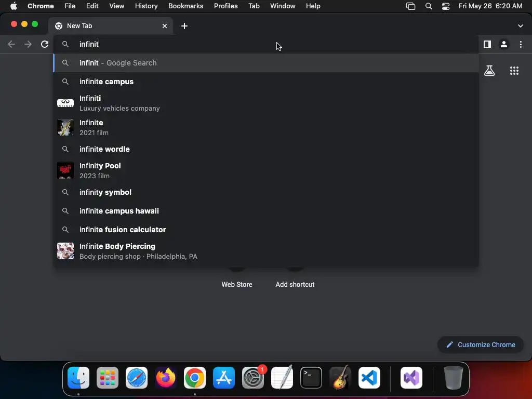The width and height of the screenshot is (532, 399).
Task: Open Control Center in menu bar
Action: click(x=446, y=6)
